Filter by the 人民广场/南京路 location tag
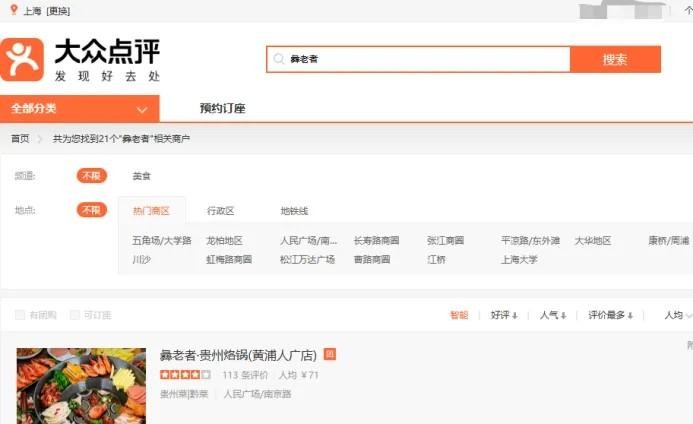Screen dimensions: 693x424 point(257,394)
